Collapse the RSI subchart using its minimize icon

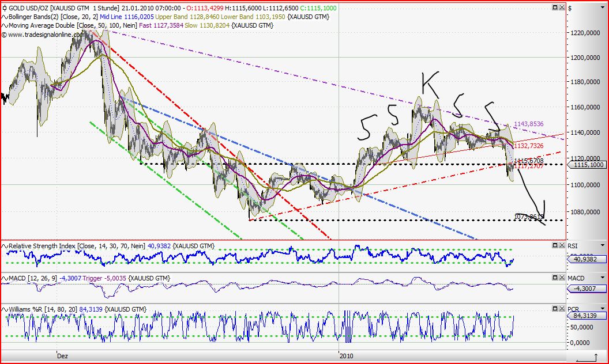click(x=555, y=244)
